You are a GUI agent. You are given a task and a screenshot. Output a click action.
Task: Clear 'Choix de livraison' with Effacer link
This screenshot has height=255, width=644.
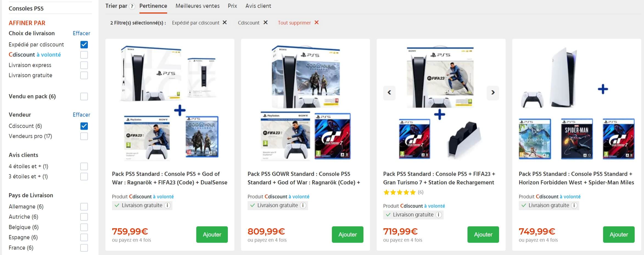pyautogui.click(x=81, y=33)
